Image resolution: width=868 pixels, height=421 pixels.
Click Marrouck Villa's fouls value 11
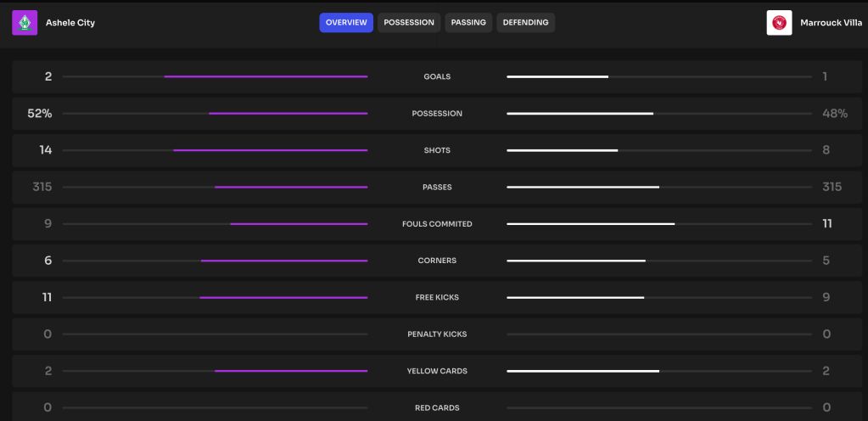click(826, 224)
